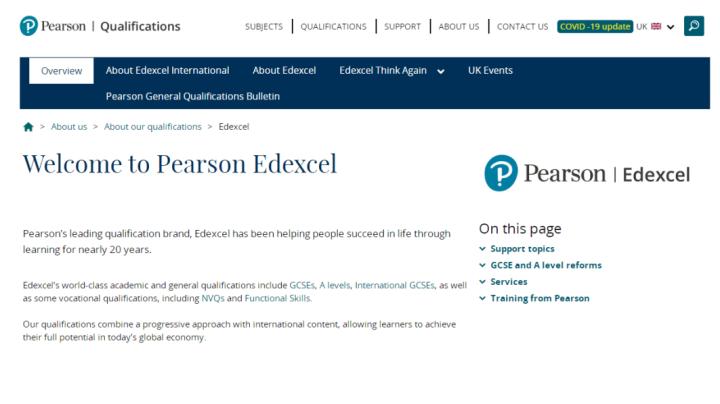Image resolution: width=720 pixels, height=404 pixels.
Task: Click the search magnifier icon
Action: coord(693,26)
